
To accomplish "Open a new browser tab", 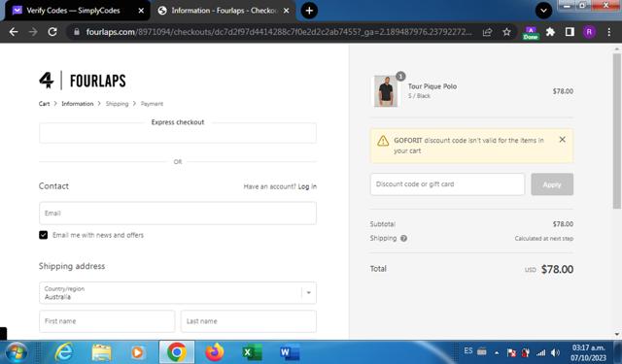I will tap(309, 11).
